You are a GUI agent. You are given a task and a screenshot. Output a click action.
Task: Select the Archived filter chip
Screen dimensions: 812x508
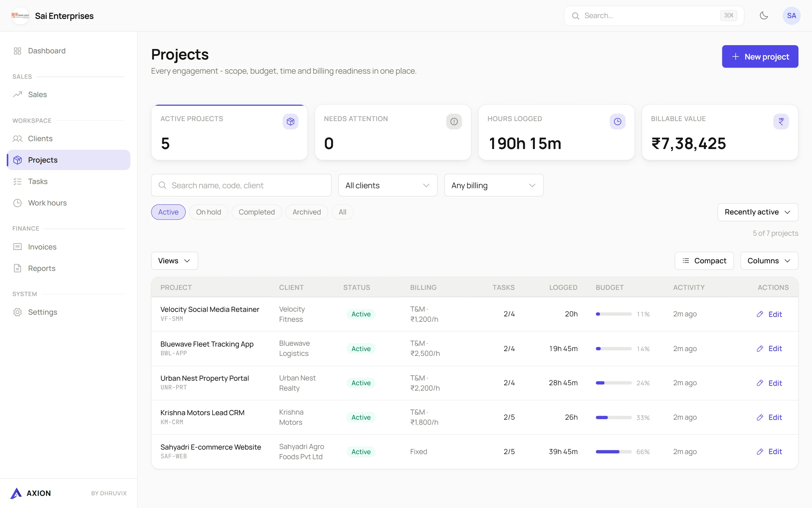(306, 212)
